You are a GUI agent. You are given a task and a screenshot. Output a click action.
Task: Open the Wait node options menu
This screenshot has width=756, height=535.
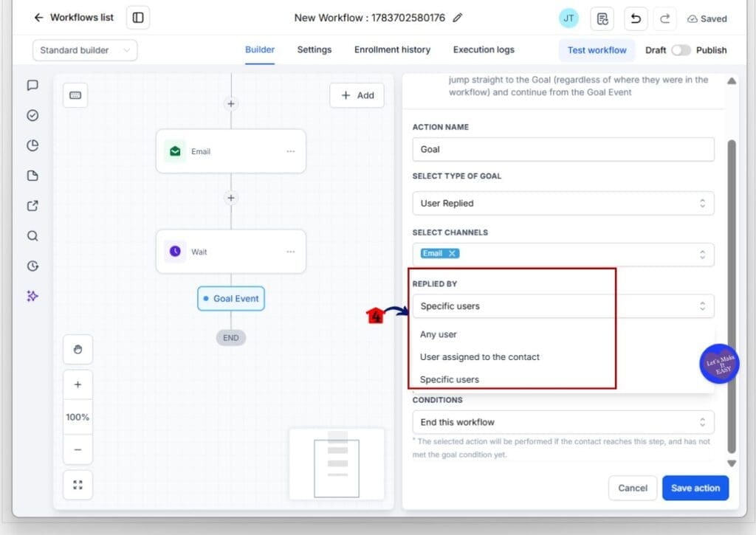click(x=291, y=252)
